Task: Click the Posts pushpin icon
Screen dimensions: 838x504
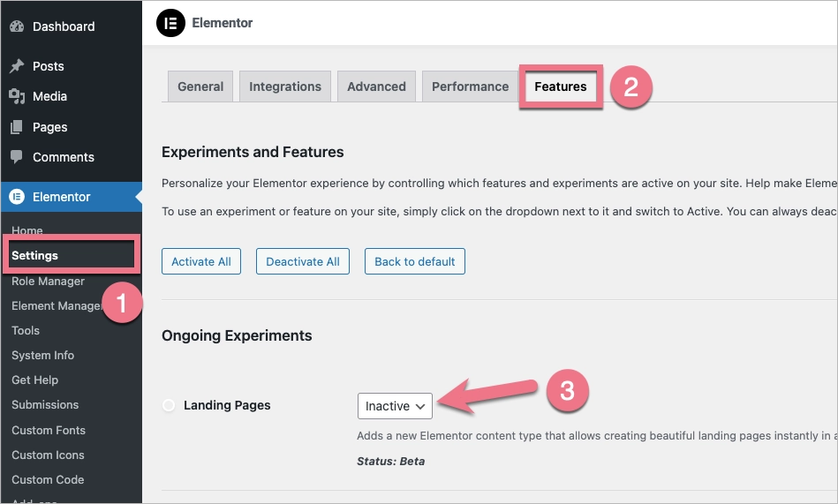Action: (x=17, y=66)
